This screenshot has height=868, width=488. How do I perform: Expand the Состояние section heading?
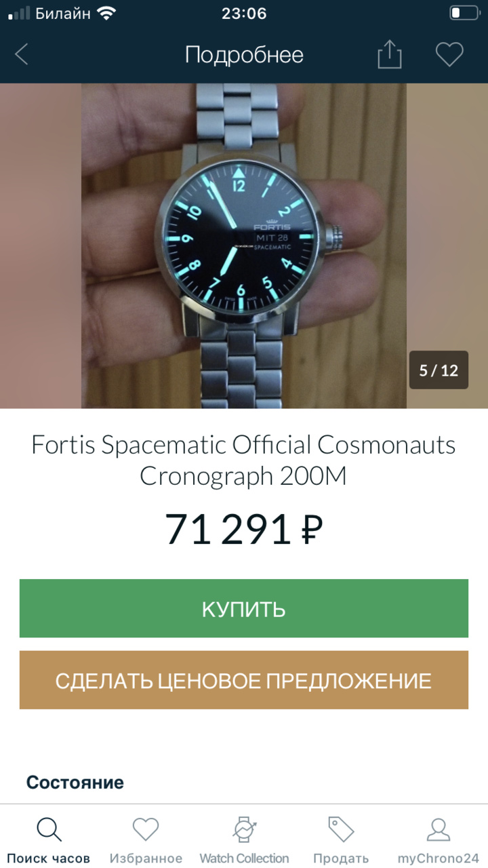(75, 783)
